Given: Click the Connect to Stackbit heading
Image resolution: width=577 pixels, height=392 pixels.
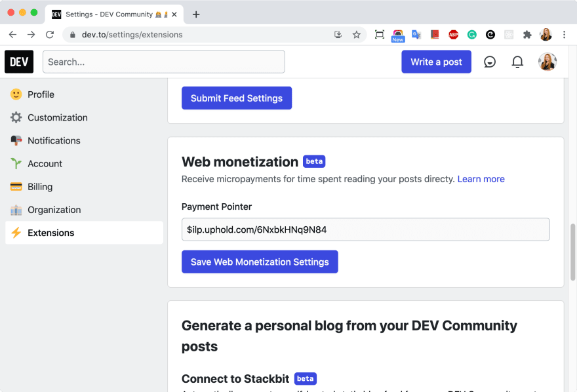Looking at the screenshot, I should click(x=235, y=379).
